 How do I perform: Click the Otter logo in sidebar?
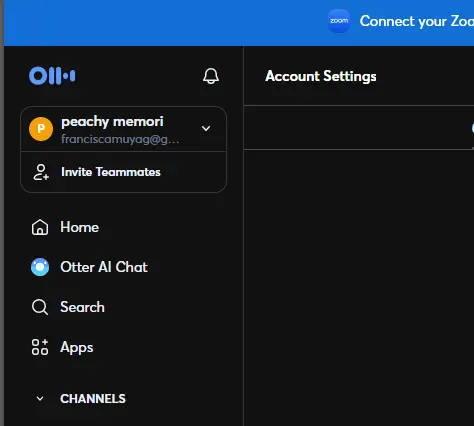point(52,76)
